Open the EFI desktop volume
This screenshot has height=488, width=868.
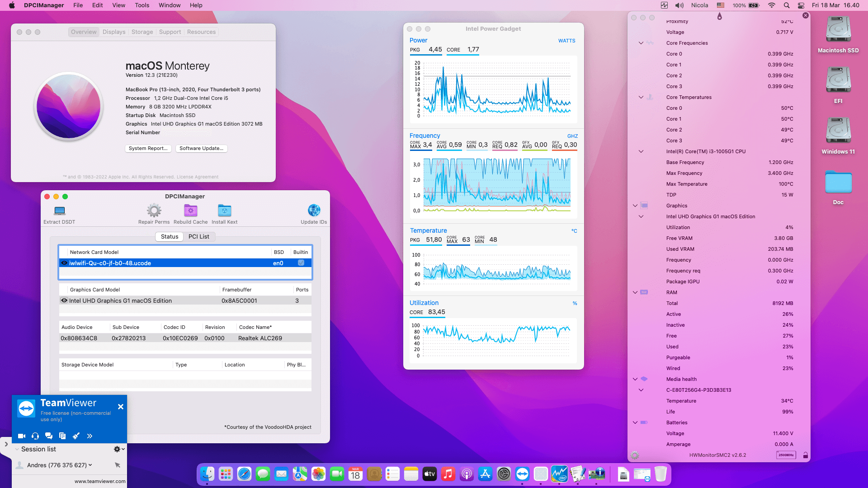[838, 85]
